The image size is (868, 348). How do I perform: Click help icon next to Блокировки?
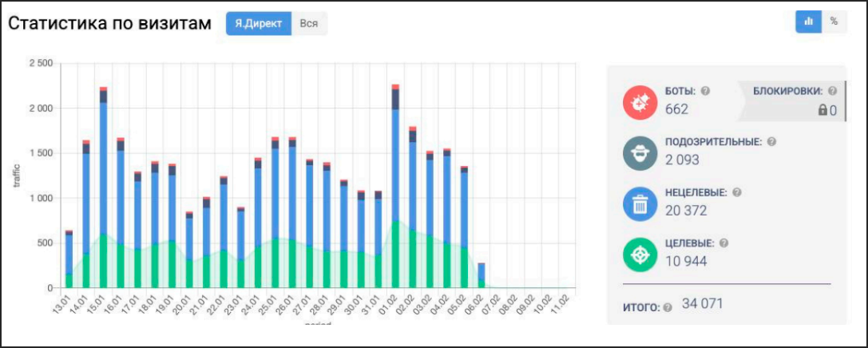pyautogui.click(x=833, y=91)
